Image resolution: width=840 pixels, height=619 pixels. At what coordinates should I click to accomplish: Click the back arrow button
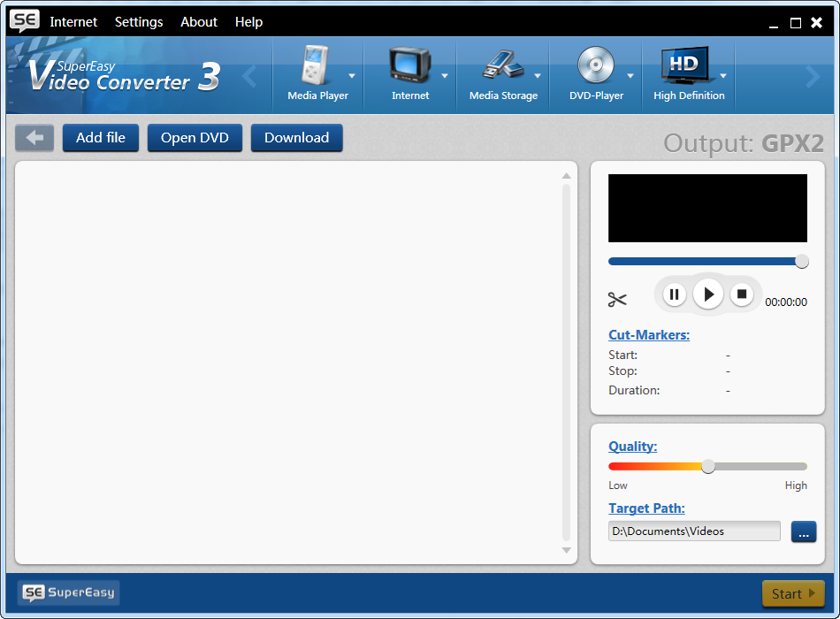tap(34, 138)
